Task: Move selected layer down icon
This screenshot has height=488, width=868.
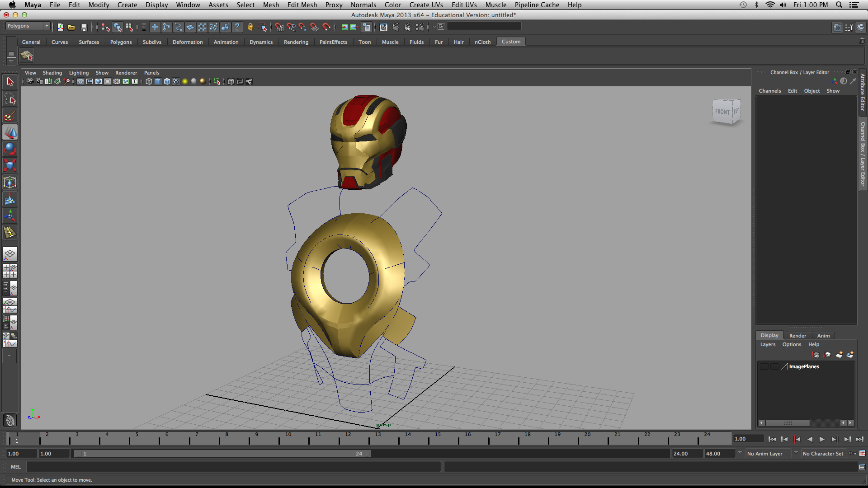Action: (827, 355)
